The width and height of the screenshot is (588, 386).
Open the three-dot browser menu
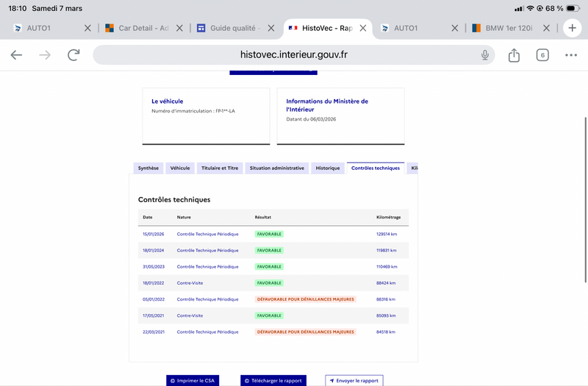pos(571,55)
